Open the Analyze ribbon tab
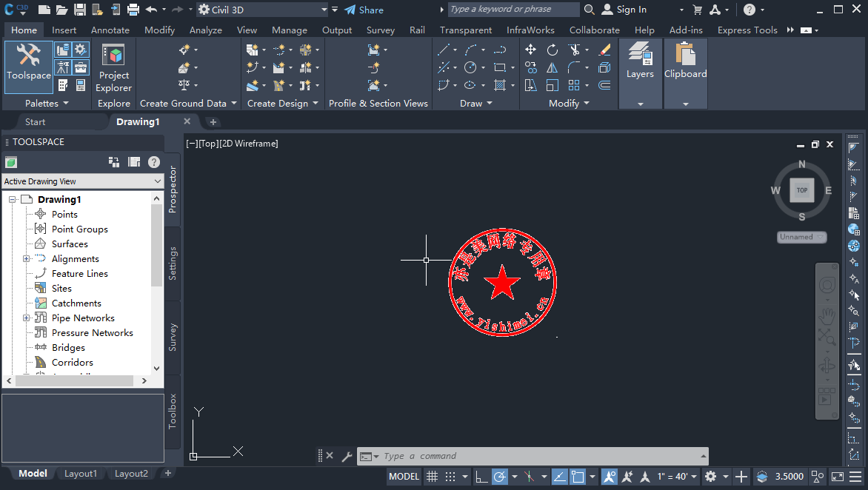This screenshot has height=490, width=868. click(x=205, y=30)
